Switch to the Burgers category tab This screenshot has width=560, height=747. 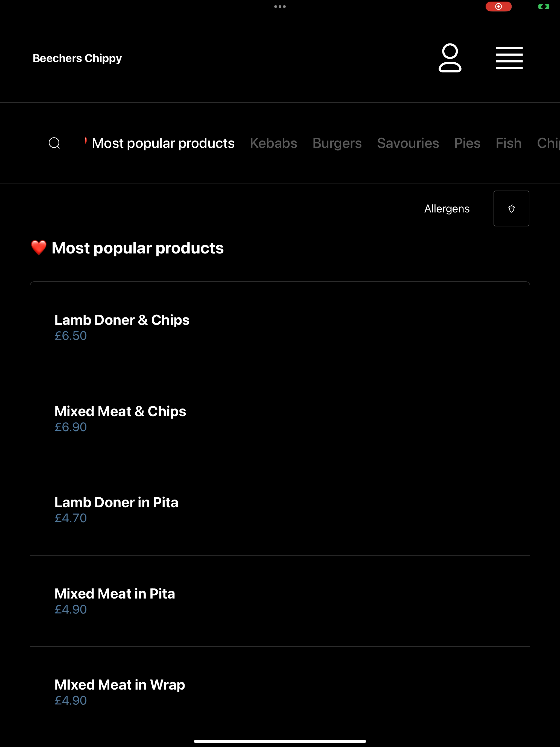point(337,143)
